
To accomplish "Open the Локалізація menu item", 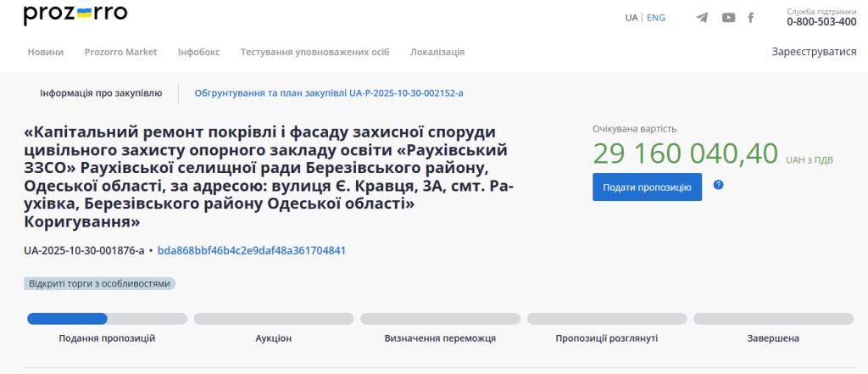I will 437,52.
